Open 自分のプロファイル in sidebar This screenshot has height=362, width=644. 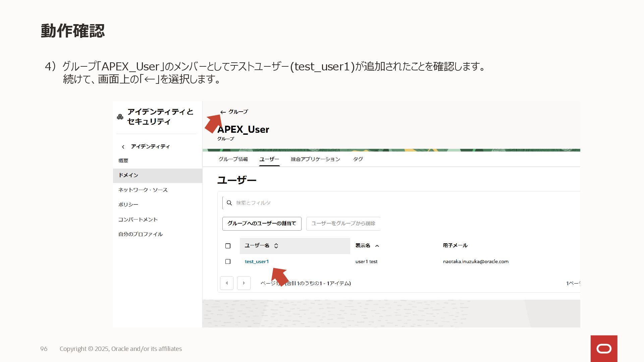click(140, 234)
